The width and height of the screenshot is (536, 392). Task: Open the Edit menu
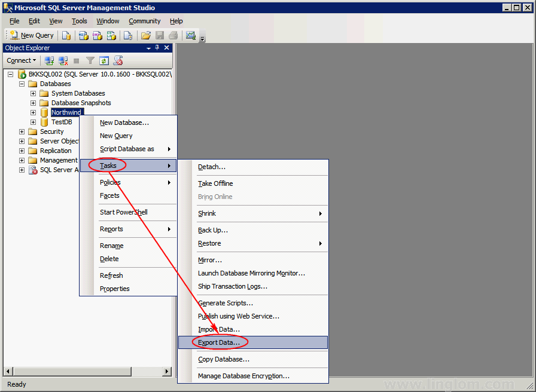[34, 21]
